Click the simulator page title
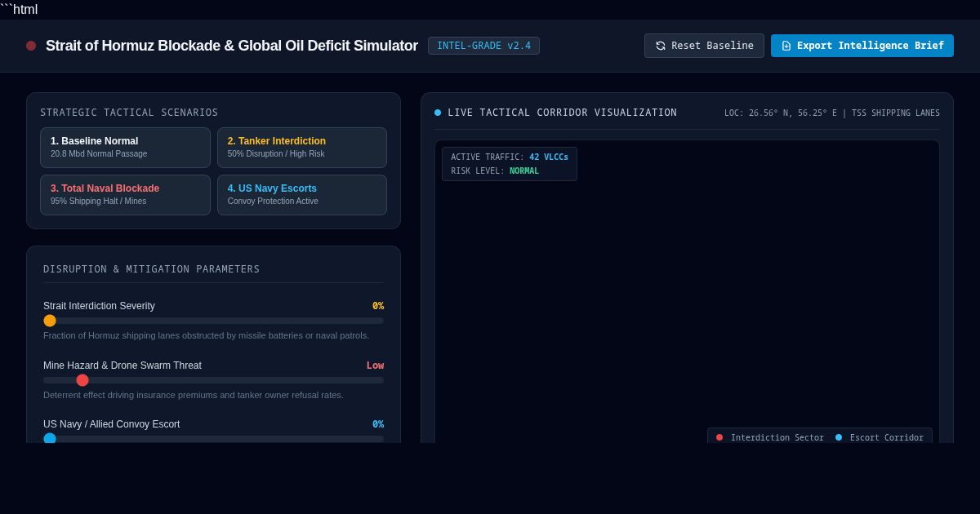The image size is (980, 514). point(232,46)
